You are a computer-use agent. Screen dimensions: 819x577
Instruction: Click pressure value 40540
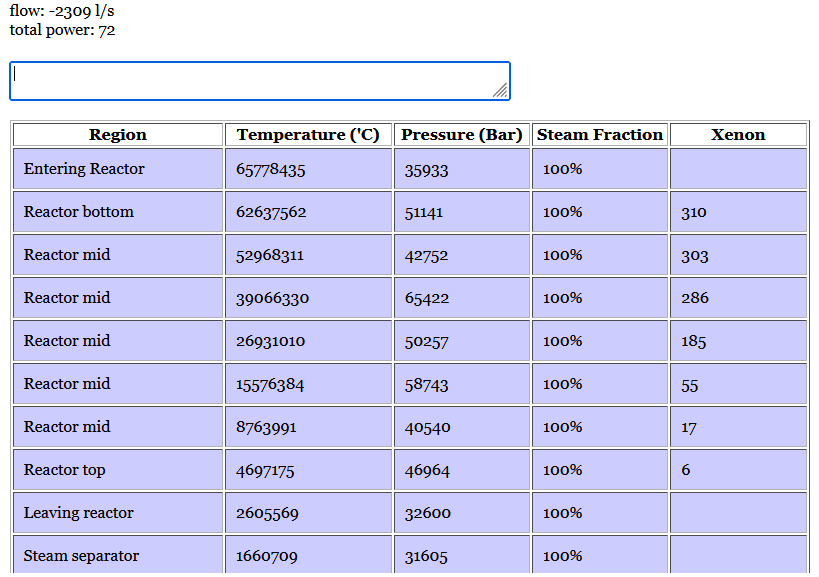coord(427,427)
